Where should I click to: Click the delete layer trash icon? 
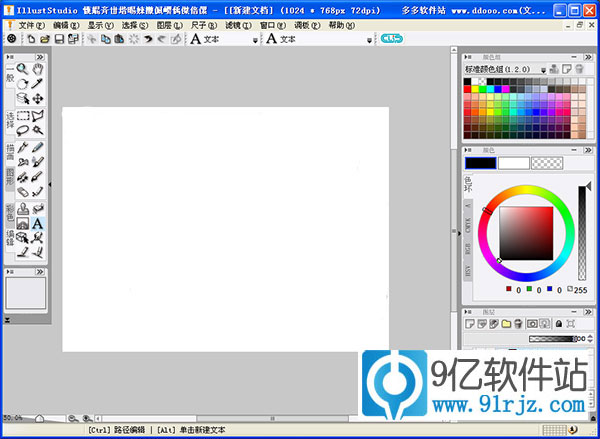pyautogui.click(x=518, y=324)
